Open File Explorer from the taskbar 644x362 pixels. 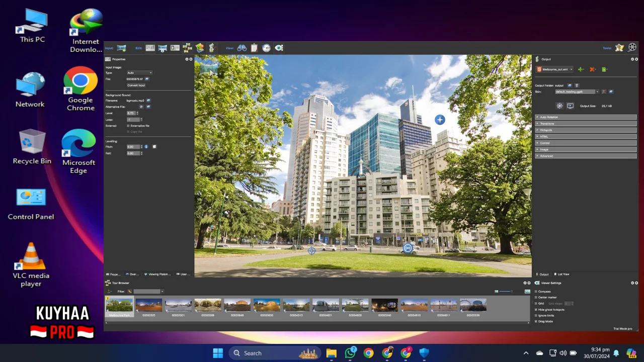[331, 353]
